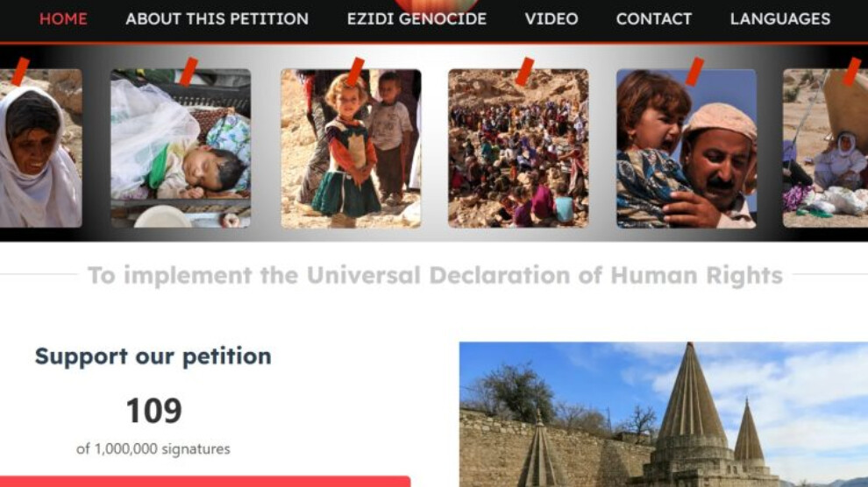This screenshot has width=868, height=487.
Task: Select the VIDEO navigation item
Action: pyautogui.click(x=551, y=18)
